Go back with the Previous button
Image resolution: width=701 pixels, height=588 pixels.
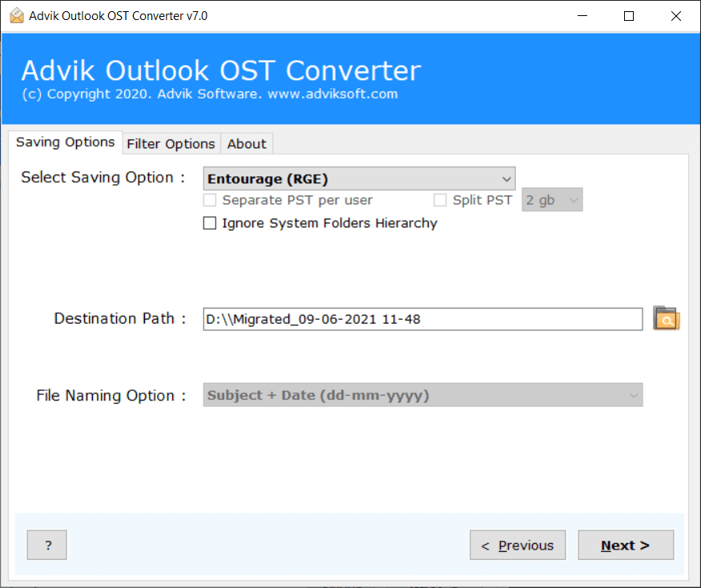point(518,545)
